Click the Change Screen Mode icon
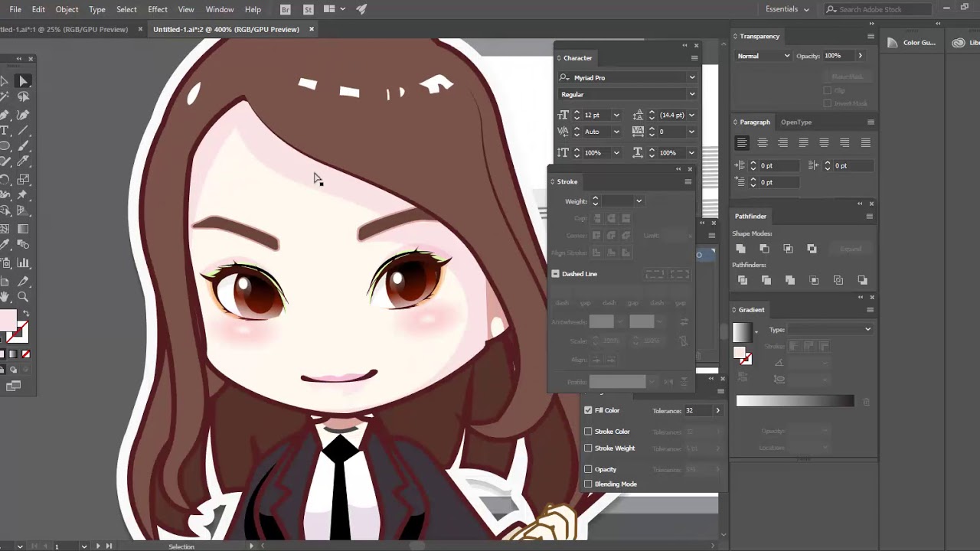This screenshot has height=551, width=980. (x=13, y=386)
